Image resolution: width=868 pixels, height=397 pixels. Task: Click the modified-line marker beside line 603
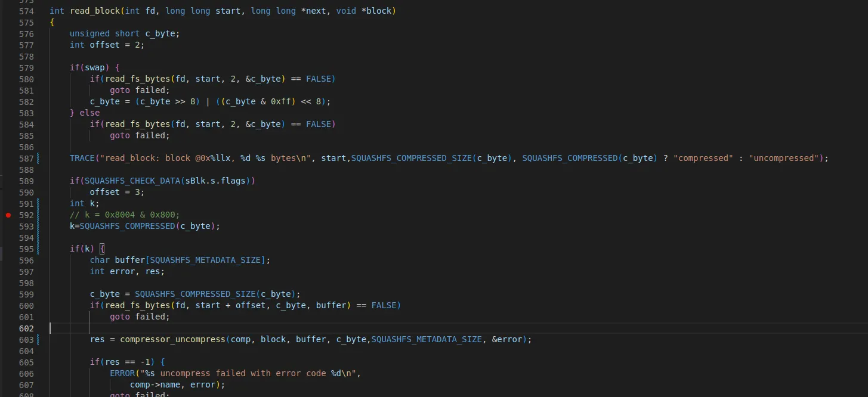(38, 339)
